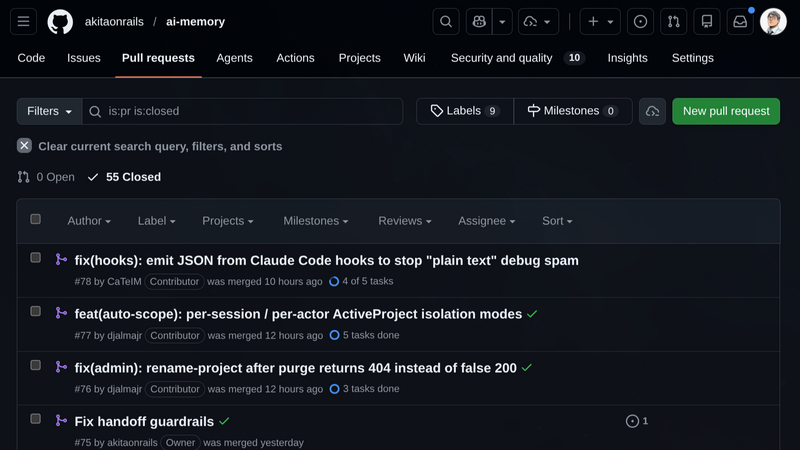The image size is (800, 450).
Task: Switch to the Code tab
Action: click(x=31, y=58)
